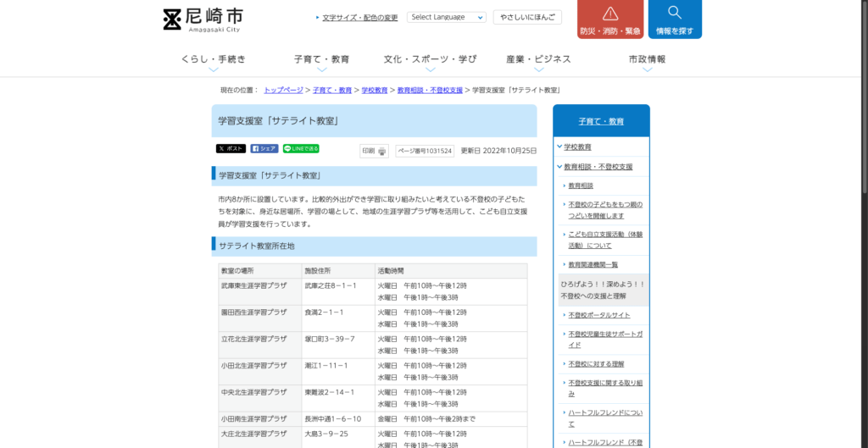Screen dimensions: 868x448
Task: Expand the 産業・ビジネス menu
Action: (x=538, y=59)
